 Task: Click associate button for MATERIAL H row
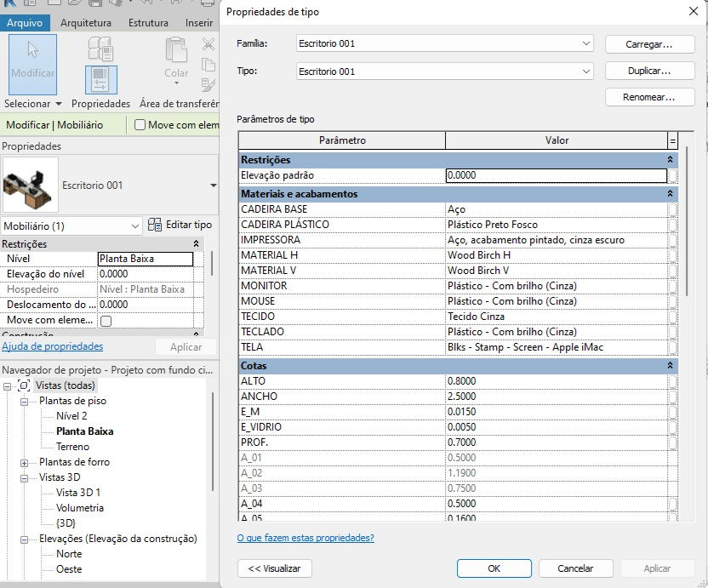tap(673, 255)
